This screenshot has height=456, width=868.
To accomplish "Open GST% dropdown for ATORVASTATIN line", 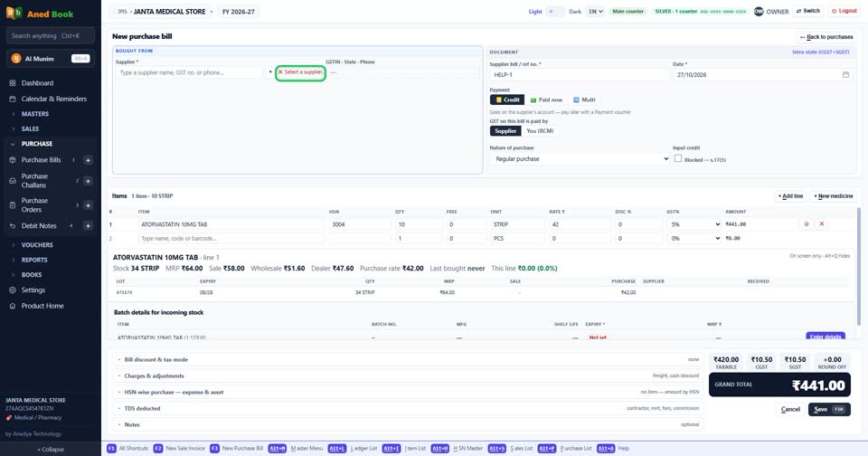I will coord(694,224).
